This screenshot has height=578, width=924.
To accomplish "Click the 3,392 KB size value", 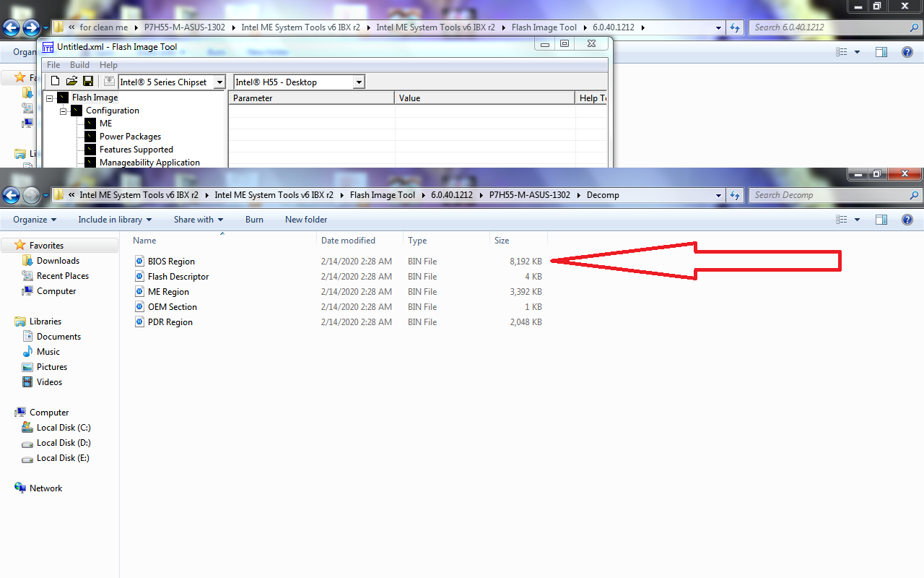I will pyautogui.click(x=526, y=292).
